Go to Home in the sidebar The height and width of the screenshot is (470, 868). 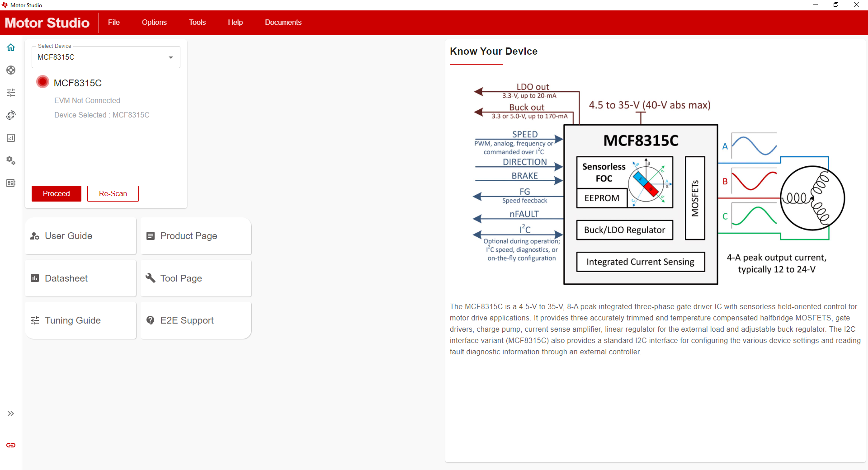point(11,47)
